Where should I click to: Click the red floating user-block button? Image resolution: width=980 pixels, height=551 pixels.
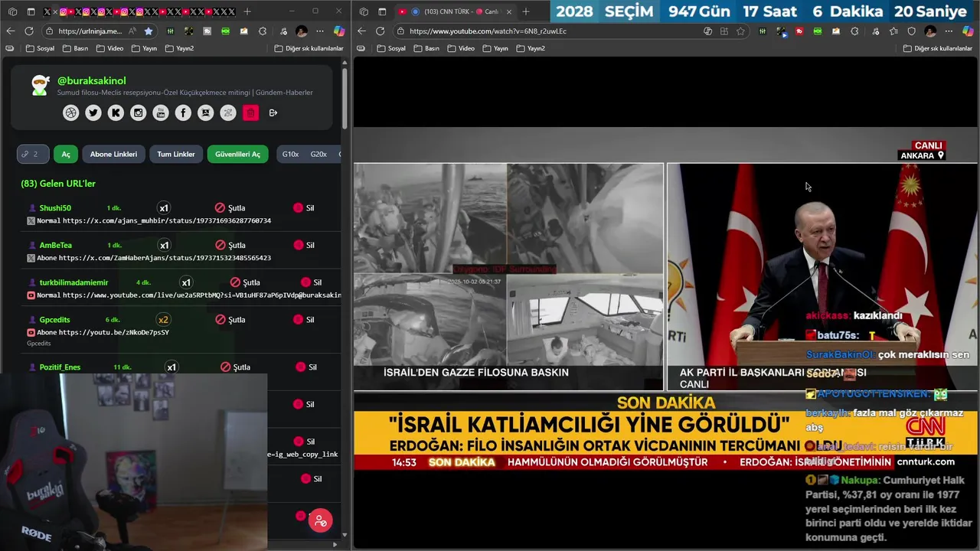[x=321, y=520]
